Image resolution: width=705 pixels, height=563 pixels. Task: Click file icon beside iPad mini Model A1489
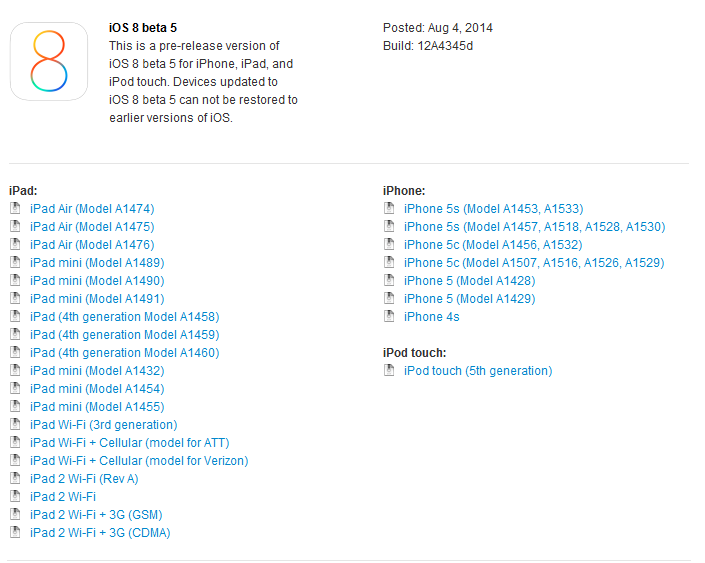[x=15, y=262]
